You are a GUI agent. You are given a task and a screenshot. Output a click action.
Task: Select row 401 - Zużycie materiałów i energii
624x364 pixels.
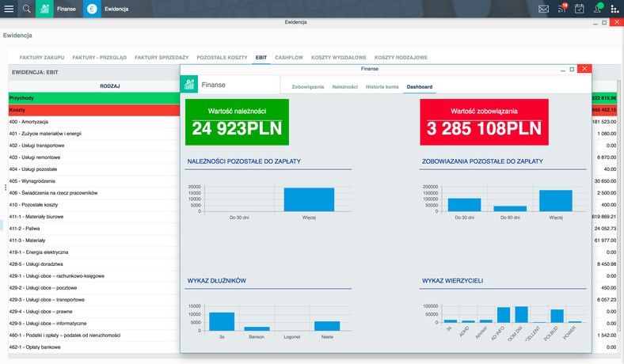coord(94,134)
